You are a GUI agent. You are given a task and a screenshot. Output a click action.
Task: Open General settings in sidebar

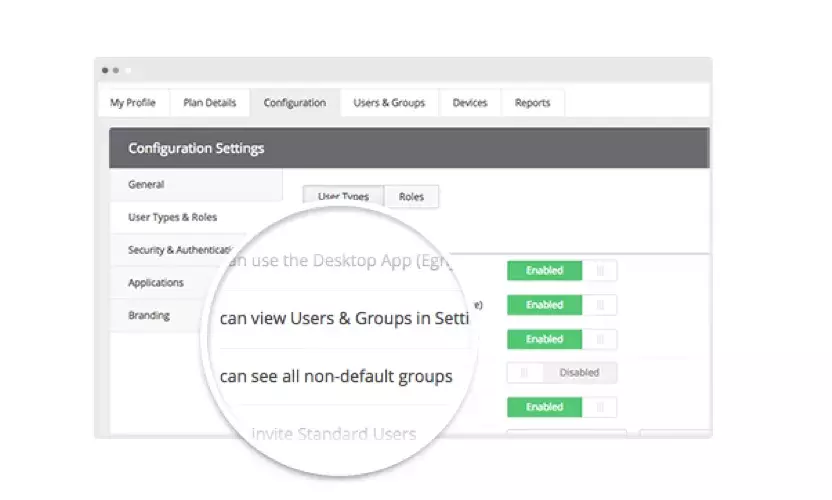[x=196, y=185]
